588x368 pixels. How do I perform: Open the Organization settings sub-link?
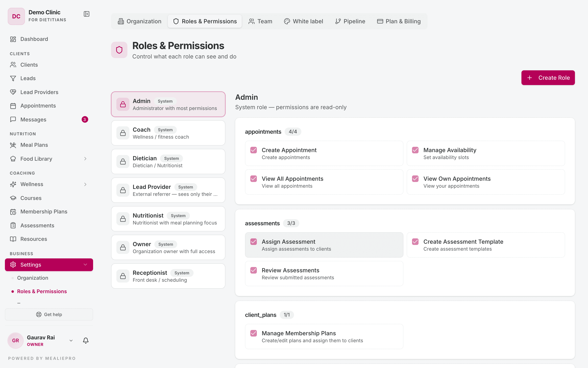(x=32, y=278)
